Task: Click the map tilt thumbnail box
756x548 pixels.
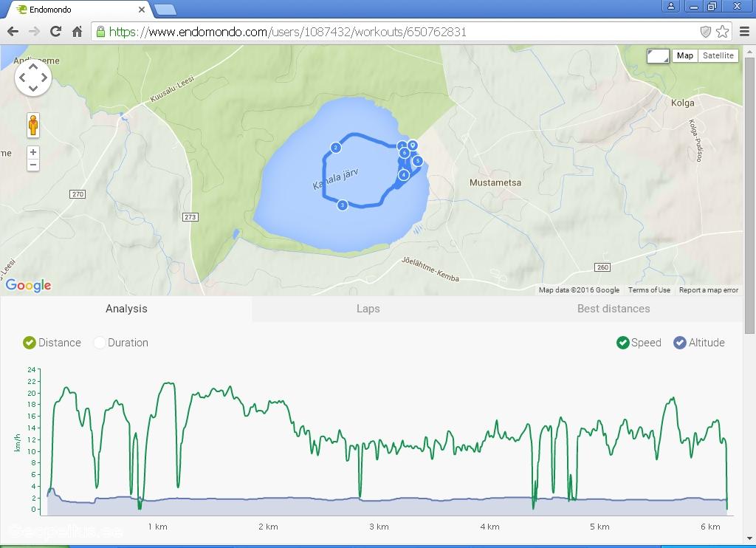Action: 658,55
